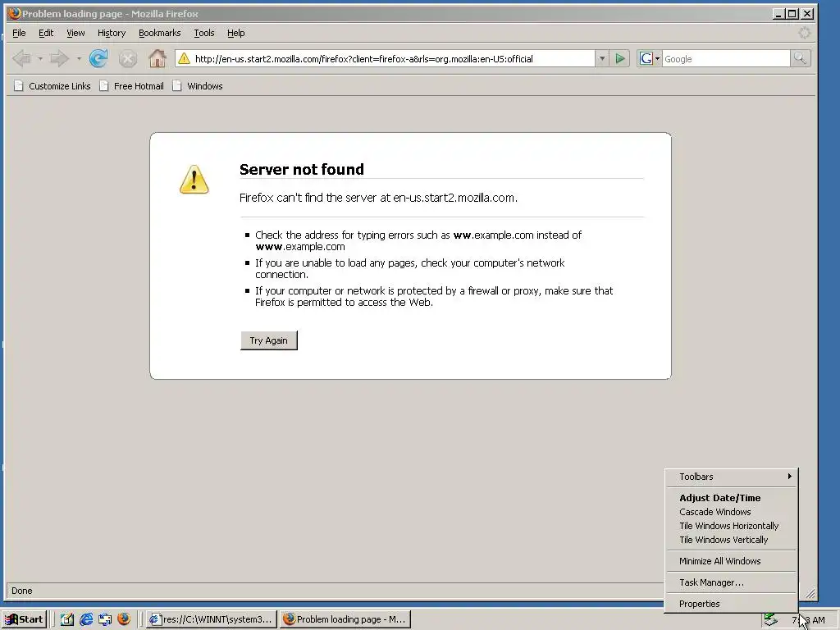Go back with the Back arrow

22,58
